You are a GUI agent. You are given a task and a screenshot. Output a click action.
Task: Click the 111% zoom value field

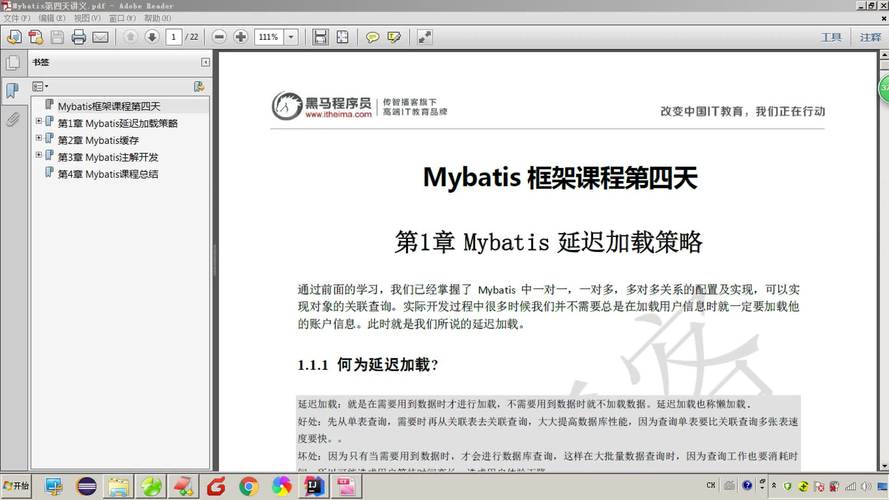click(x=269, y=37)
